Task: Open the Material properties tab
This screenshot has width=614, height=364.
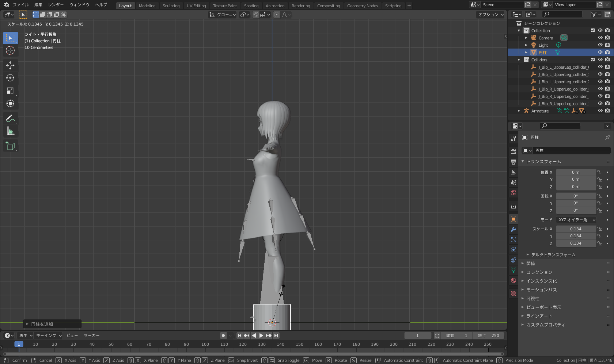Action: 513,280
